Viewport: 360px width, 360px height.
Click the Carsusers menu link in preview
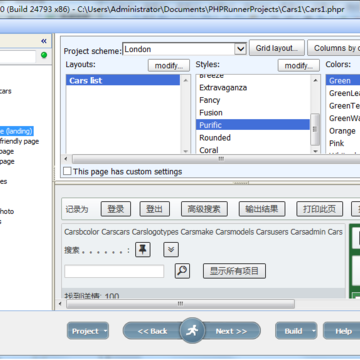[x=273, y=232]
